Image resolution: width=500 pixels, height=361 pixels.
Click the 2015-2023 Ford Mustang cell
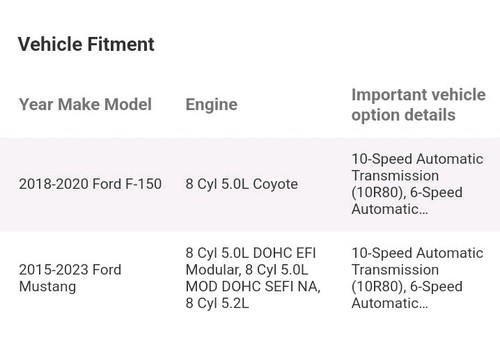coord(70,278)
